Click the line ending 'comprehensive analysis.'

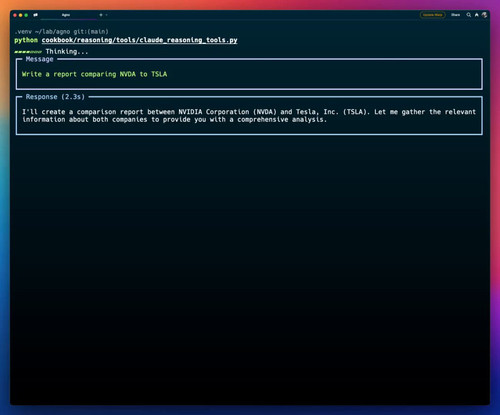click(174, 120)
